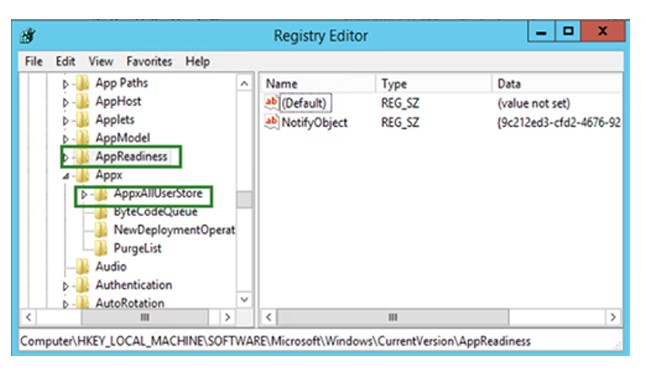Screen dimensions: 646x375
Task: Expand the AppxAllUserStore key
Action: coord(84,194)
